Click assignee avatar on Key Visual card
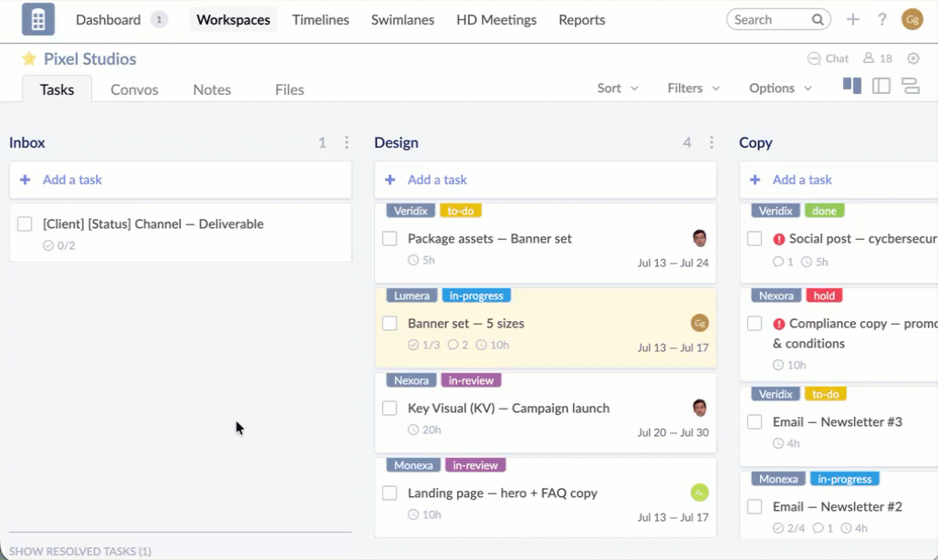 pos(699,408)
